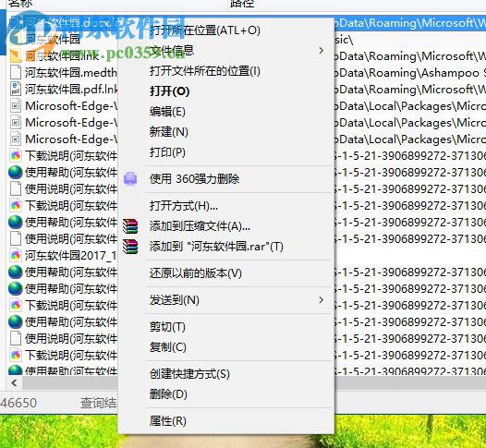This screenshot has height=448, width=486.
Task: Choose 新建(N) from the menu
Action: [x=169, y=132]
